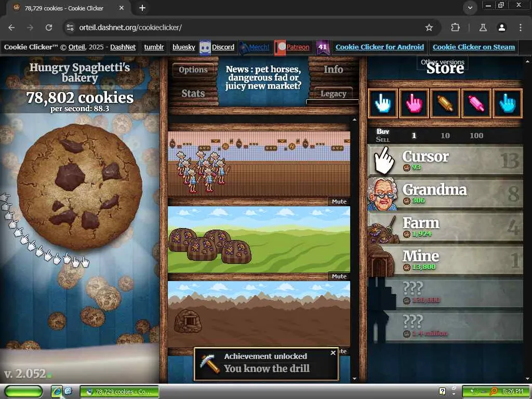Open the bluesky link

(x=183, y=47)
